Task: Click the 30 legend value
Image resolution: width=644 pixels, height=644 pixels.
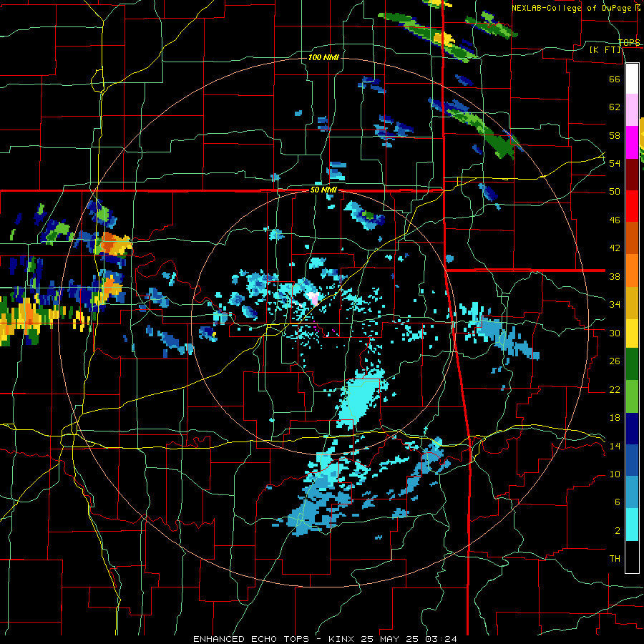Action: pos(615,333)
